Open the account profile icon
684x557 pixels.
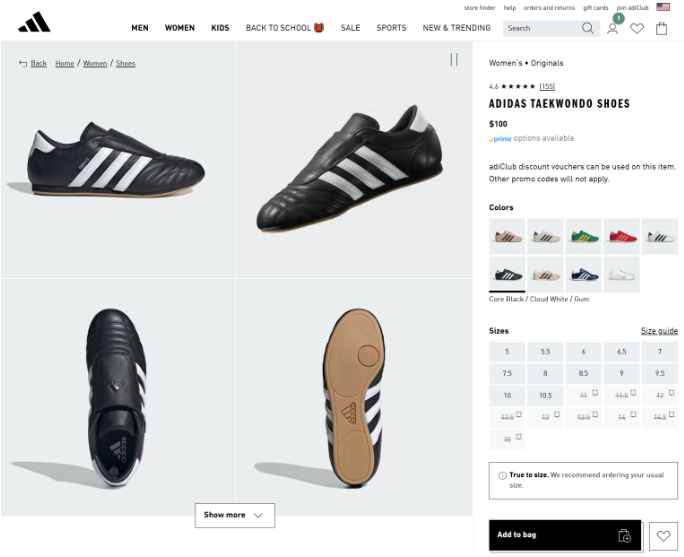click(x=612, y=29)
